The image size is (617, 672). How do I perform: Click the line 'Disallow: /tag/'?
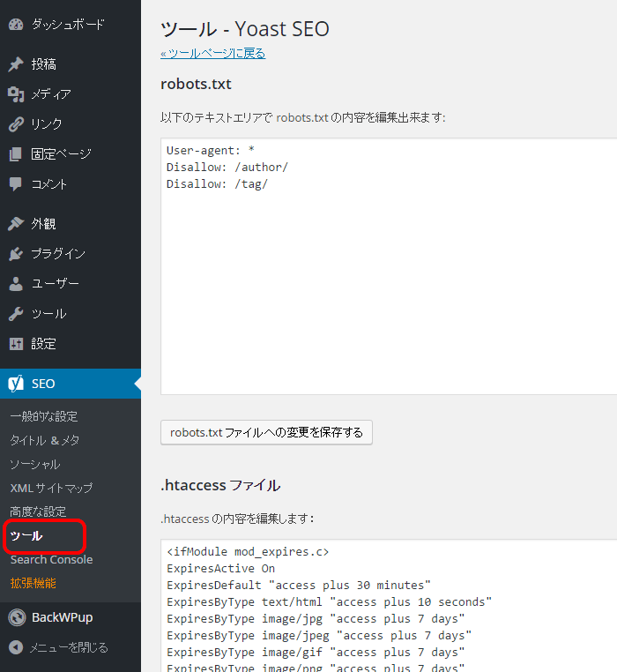pos(217,183)
